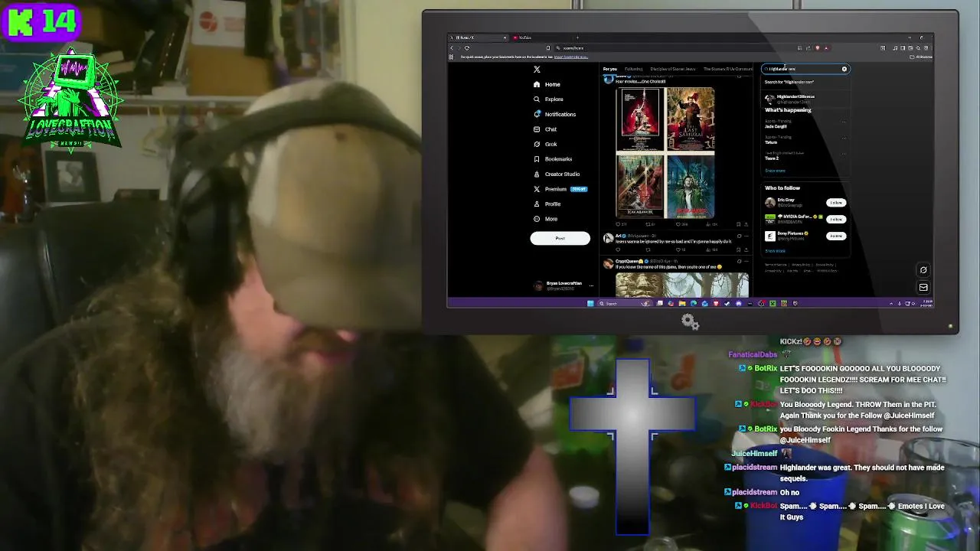Viewport: 980px width, 551px height.
Task: Click the X search field containing Highlander
Action: 805,69
